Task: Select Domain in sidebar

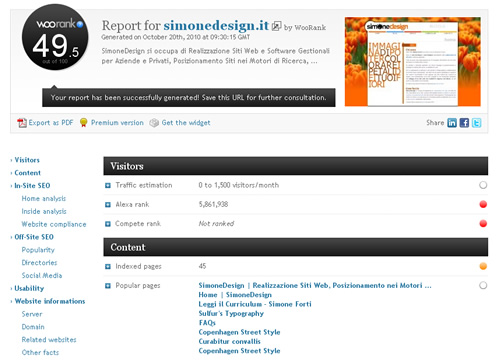Action: tap(33, 327)
